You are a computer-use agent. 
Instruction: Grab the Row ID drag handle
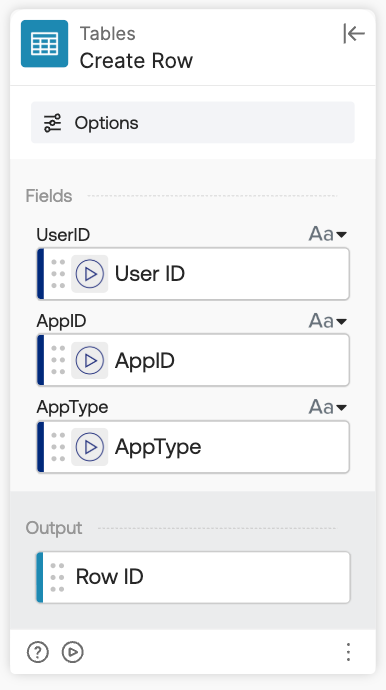point(57,577)
